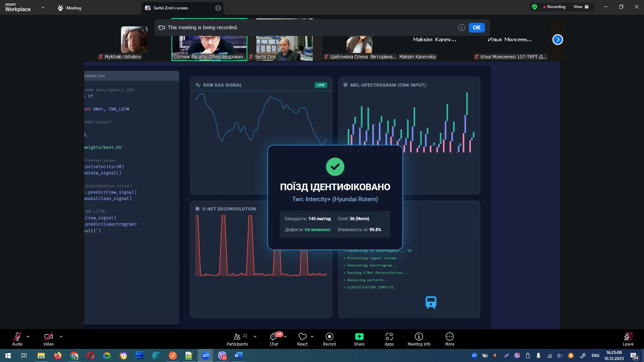Select the Serhii Zmii's screen tab
Viewport: 644px width, 362px height.
[x=170, y=8]
